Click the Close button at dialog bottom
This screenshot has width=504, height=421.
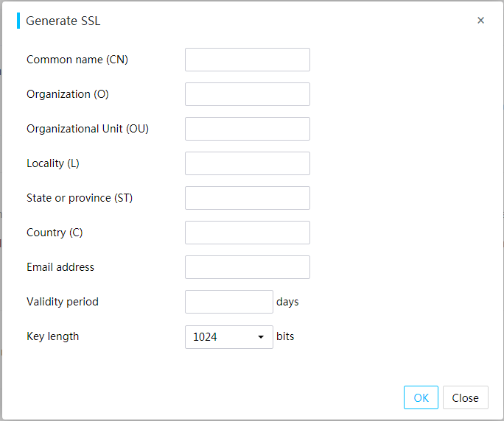point(465,397)
